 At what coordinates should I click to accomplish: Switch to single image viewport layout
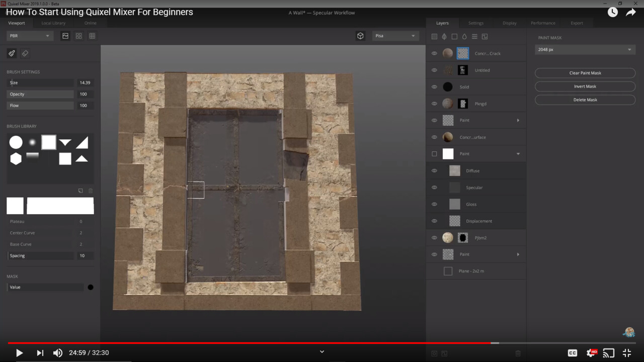65,36
